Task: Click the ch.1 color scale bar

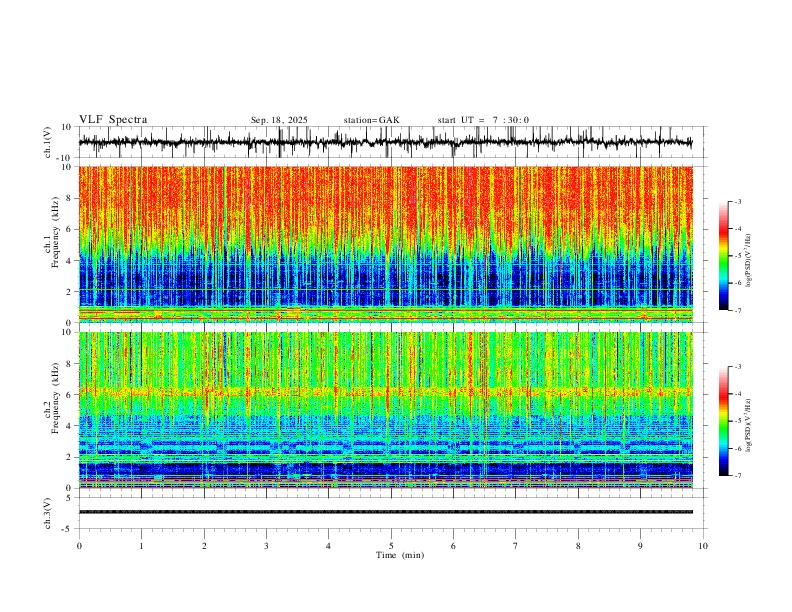Action: (724, 256)
